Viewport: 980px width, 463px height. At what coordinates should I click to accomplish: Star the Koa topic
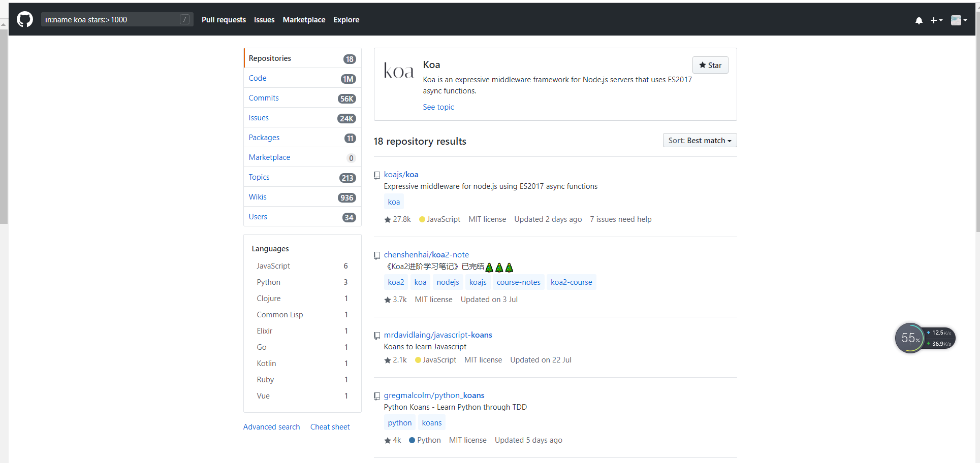tap(710, 65)
